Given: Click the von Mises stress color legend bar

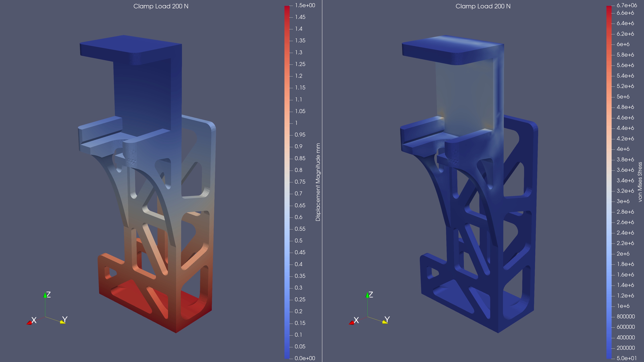Looking at the screenshot, I should [609, 182].
